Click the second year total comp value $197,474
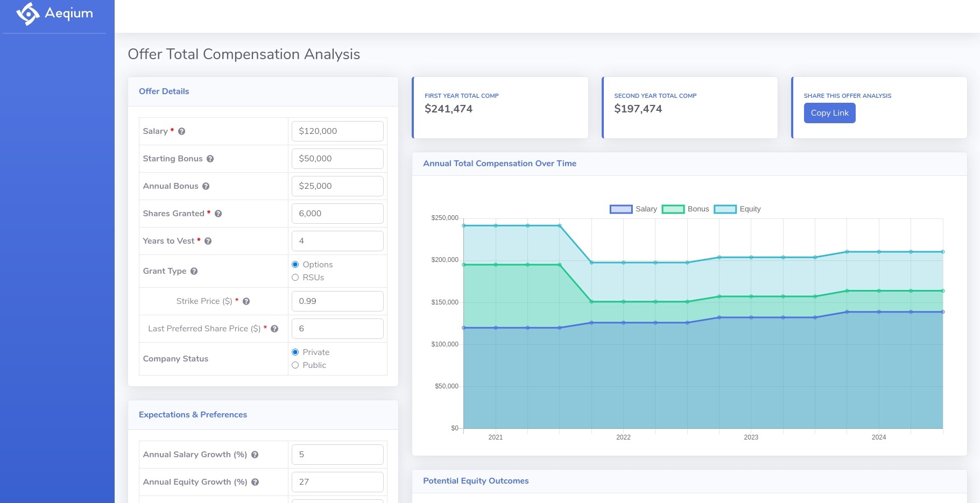980x503 pixels. click(638, 109)
